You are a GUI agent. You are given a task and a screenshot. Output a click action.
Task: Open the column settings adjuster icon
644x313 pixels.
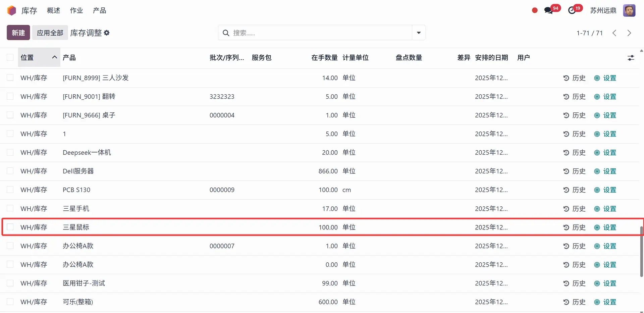coord(631,58)
